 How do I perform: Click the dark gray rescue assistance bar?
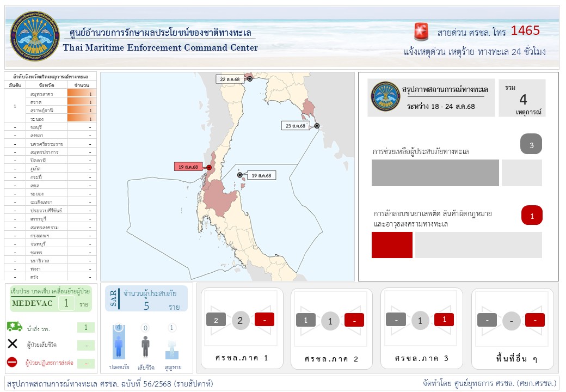435,173
